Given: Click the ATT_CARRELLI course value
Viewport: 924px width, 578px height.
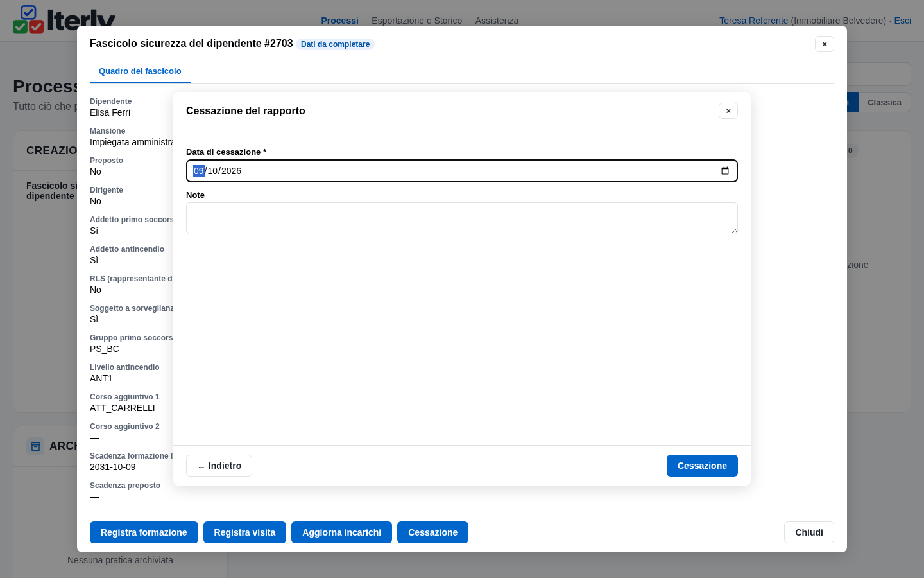Looking at the screenshot, I should click(123, 408).
